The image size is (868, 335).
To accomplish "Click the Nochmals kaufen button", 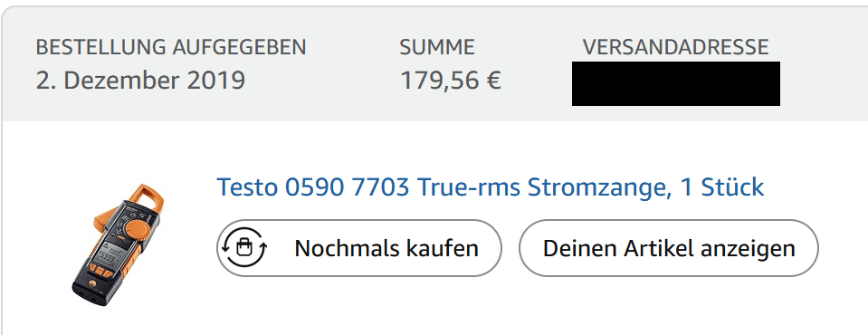I will tap(358, 248).
